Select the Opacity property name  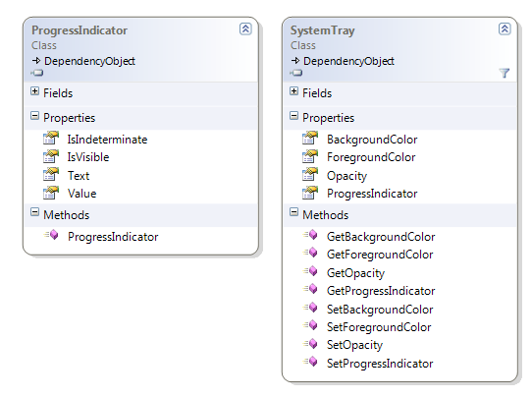346,176
